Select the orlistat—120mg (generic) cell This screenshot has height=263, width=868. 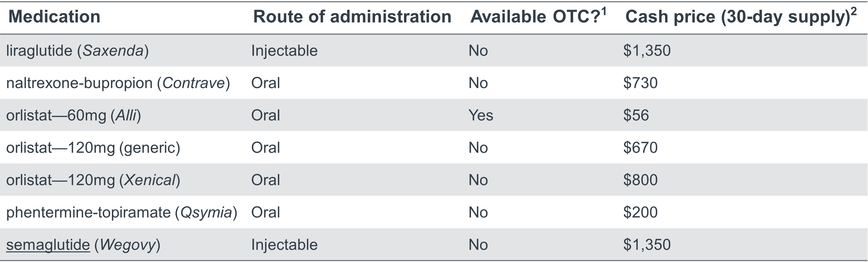[93, 148]
